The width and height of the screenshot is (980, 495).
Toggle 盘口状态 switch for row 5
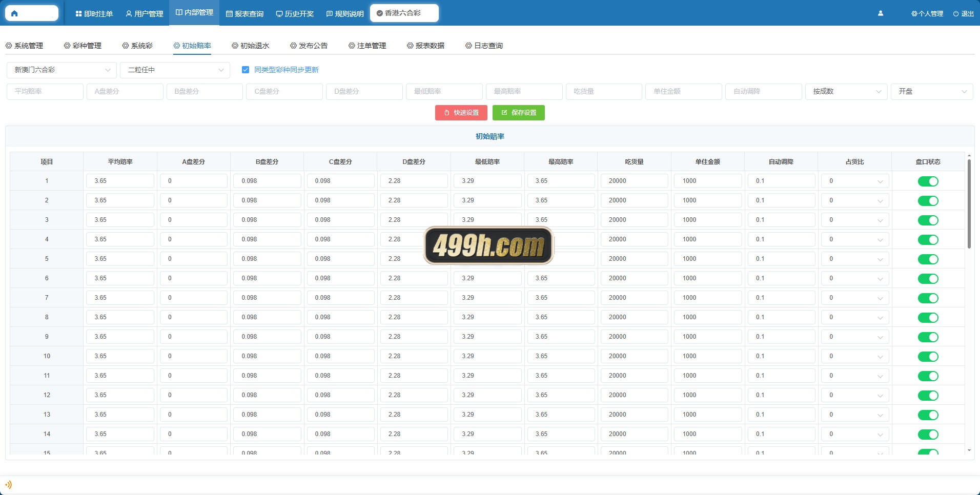(x=928, y=259)
